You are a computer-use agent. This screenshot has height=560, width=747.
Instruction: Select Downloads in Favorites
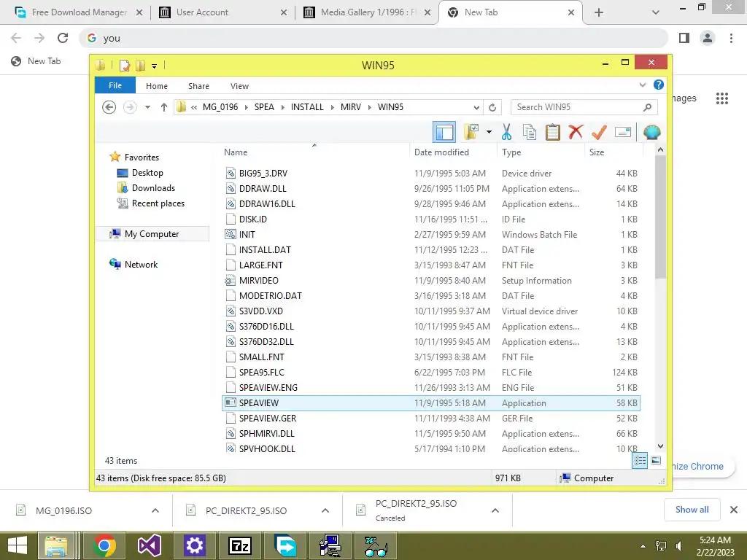click(x=153, y=188)
